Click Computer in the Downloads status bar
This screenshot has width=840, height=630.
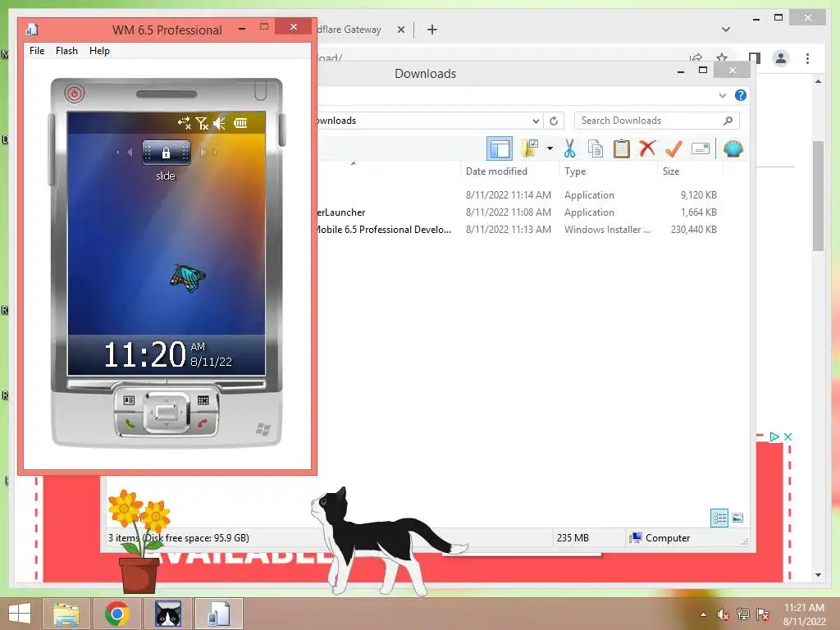click(x=660, y=538)
